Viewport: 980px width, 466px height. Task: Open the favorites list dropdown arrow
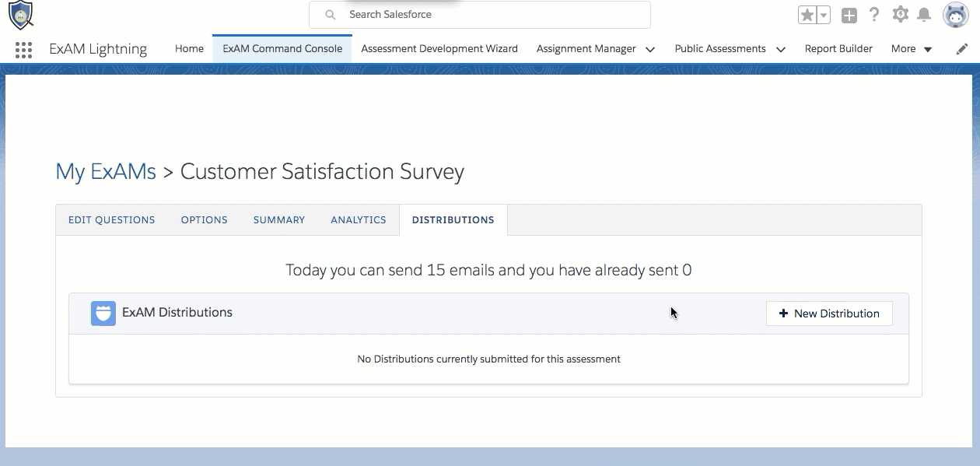(x=824, y=15)
